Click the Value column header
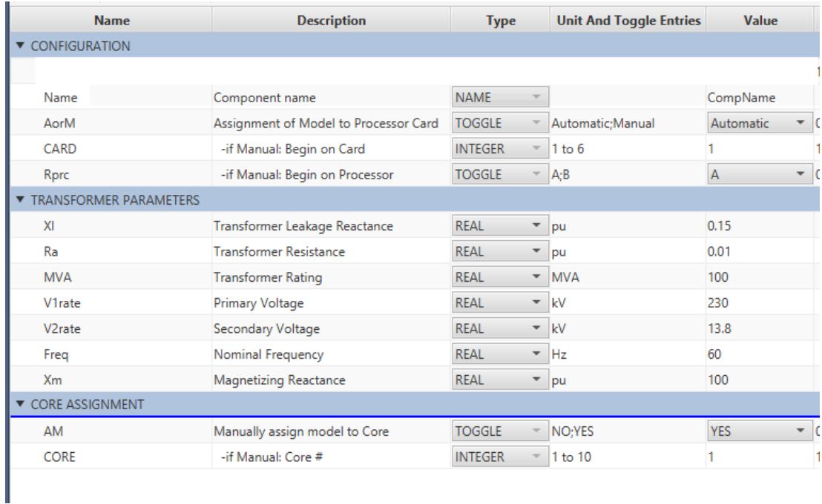This screenshot has width=822, height=504. (x=757, y=21)
